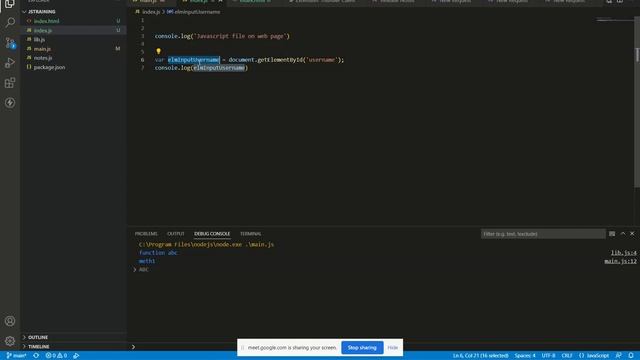Open the lib.js:4 source link
640x360 pixels.
(624, 253)
